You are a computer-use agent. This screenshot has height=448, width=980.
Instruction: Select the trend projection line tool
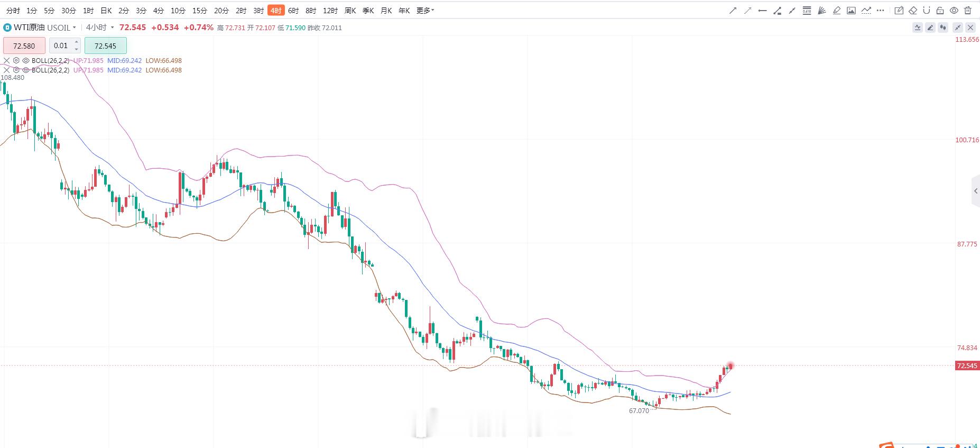[x=866, y=11]
